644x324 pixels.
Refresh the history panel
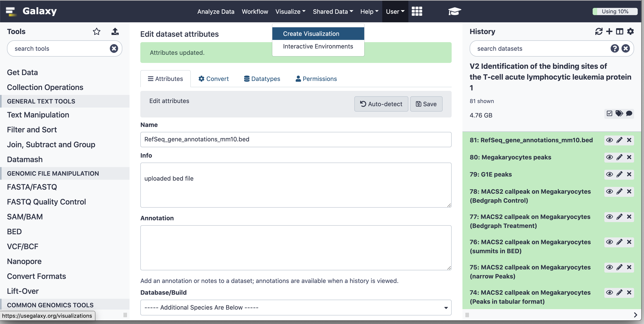click(x=599, y=32)
